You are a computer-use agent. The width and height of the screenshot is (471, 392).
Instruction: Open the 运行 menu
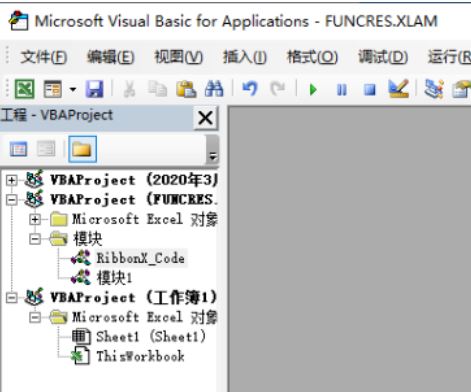449,57
